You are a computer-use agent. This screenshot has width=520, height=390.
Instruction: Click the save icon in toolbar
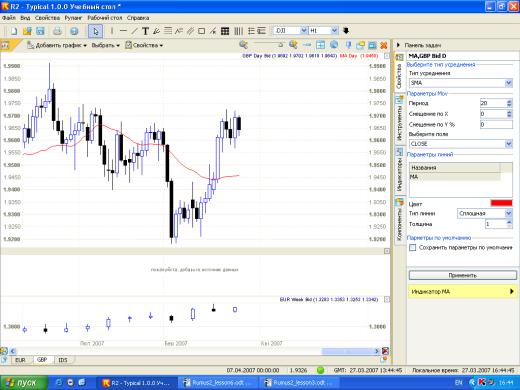point(40,31)
